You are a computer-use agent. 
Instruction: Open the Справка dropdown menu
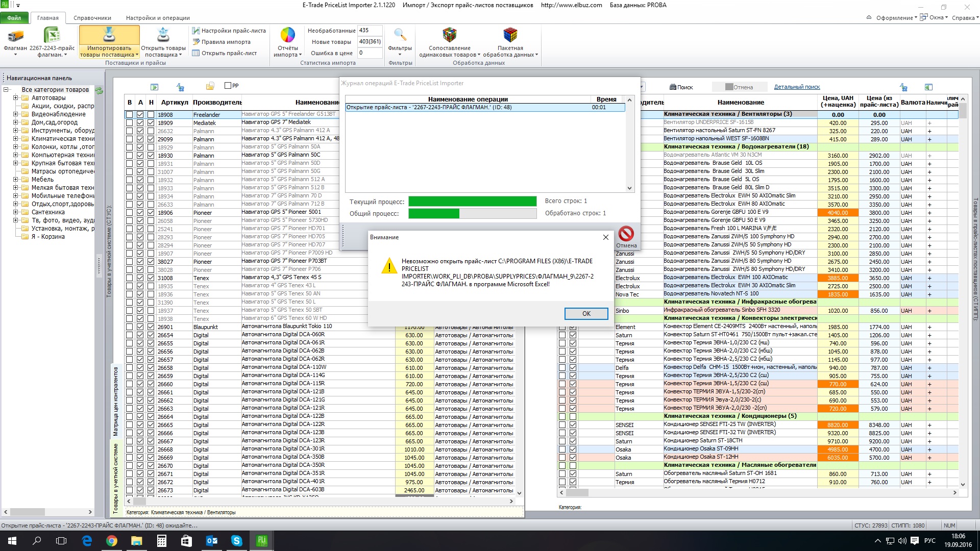coord(965,18)
